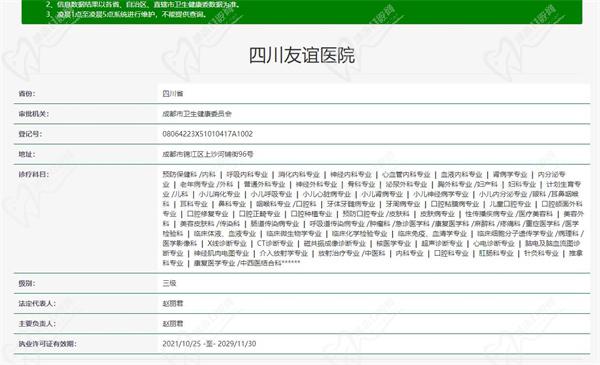Select the 省份 field label

click(27, 94)
